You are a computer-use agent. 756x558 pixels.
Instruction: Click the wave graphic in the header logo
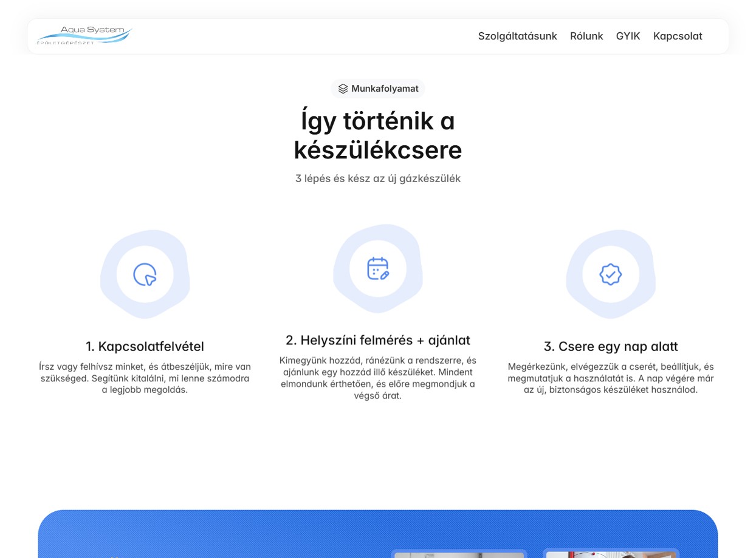pyautogui.click(x=84, y=38)
